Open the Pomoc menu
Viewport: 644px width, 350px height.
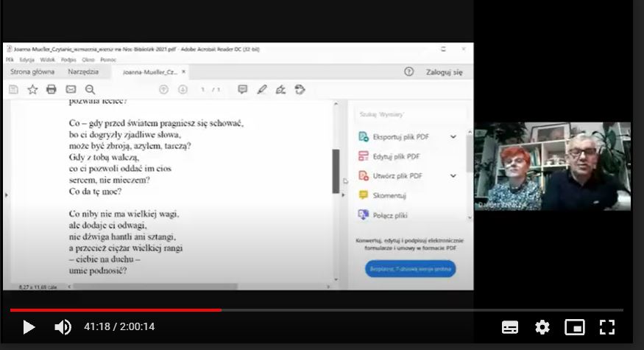click(x=108, y=60)
